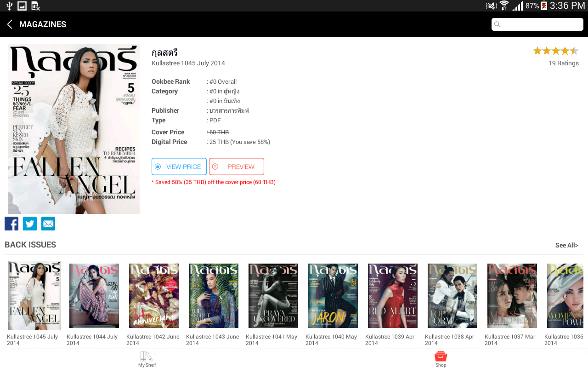Tap the Wi-Fi status bar icon
The image size is (588, 368).
[x=504, y=6]
